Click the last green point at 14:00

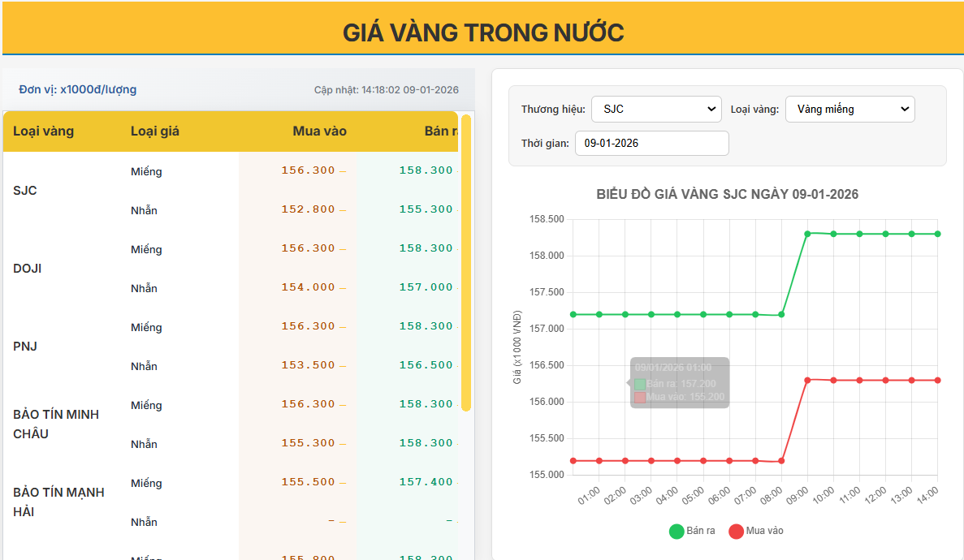pyautogui.click(x=938, y=233)
